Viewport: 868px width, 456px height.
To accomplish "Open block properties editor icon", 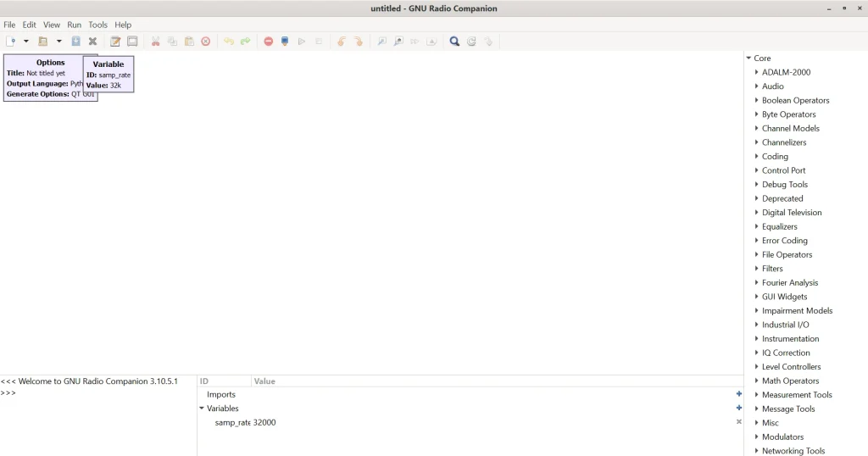I will 115,42.
